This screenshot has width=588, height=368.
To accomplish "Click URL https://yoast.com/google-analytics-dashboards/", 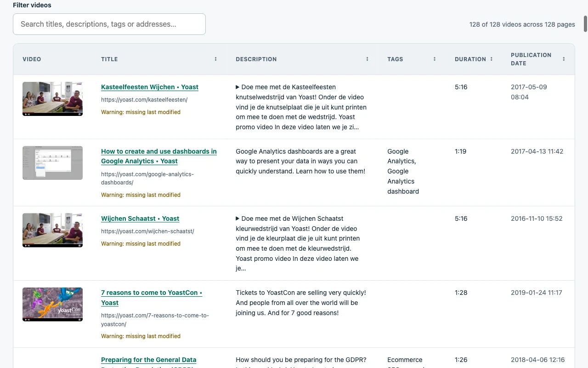I will click(147, 178).
